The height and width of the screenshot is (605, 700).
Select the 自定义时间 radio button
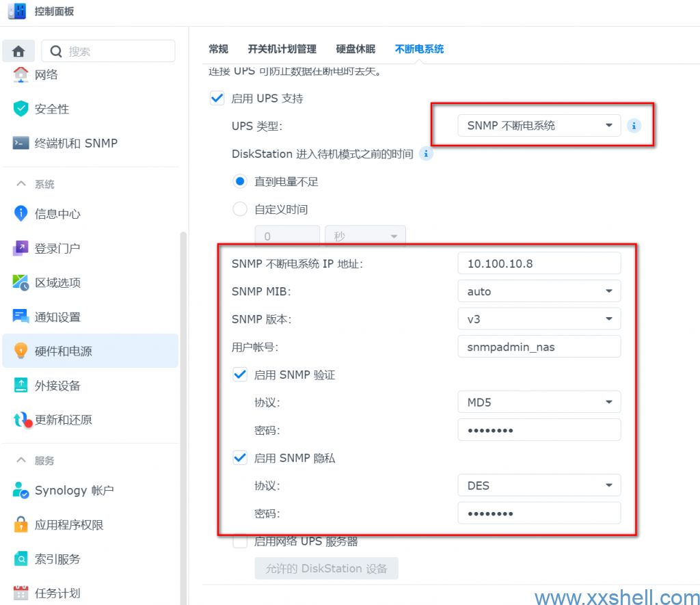tap(240, 209)
